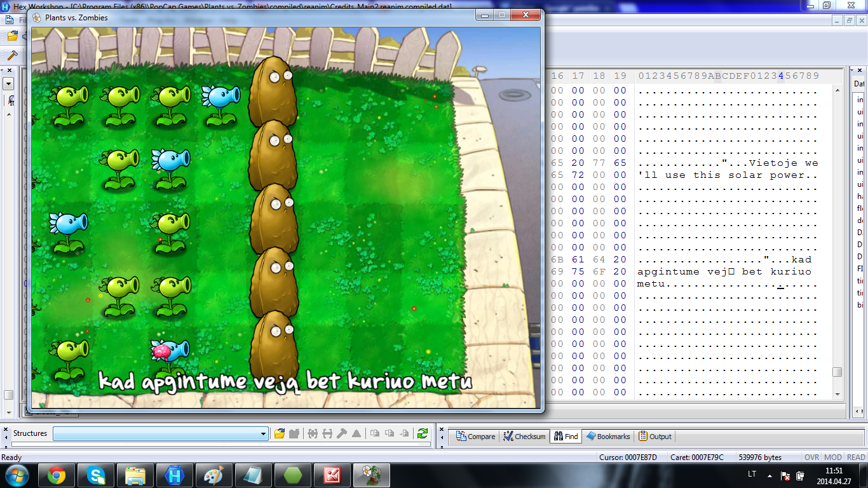
Task: Close the left side panel with X
Action: coord(9,70)
